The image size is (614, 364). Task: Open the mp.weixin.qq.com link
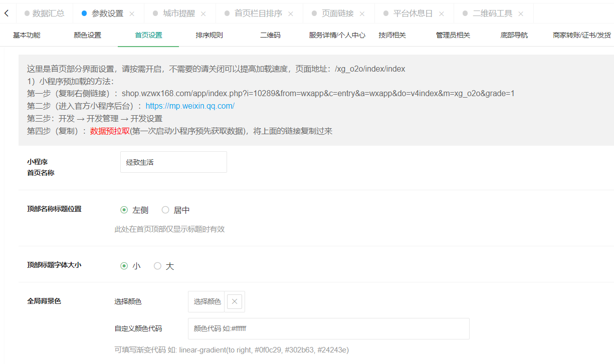pyautogui.click(x=189, y=106)
